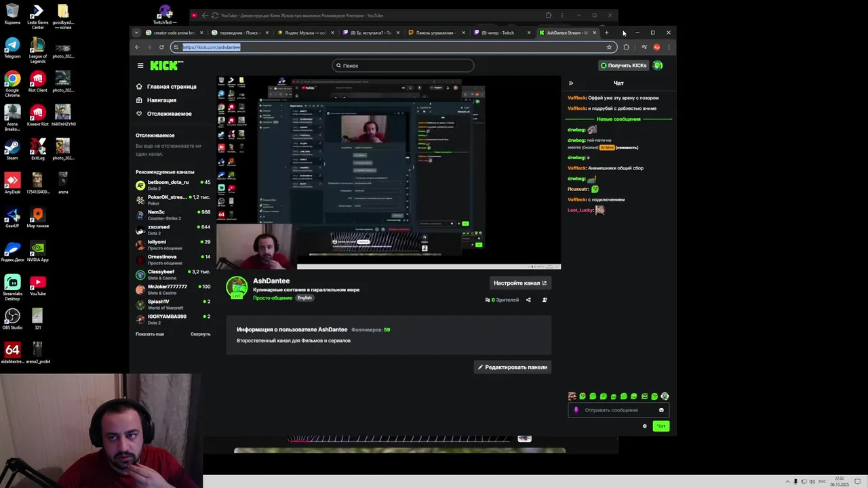
Task: Open the OBS Studio desktop shortcut
Action: tap(12, 319)
